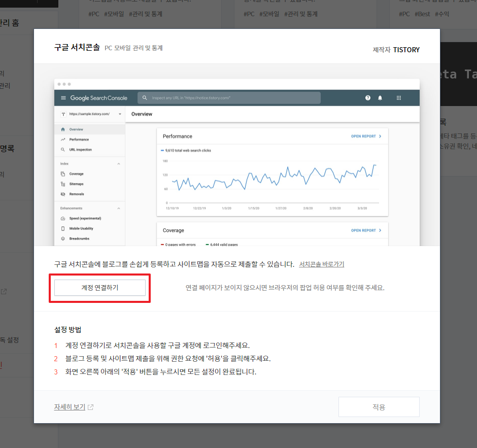The width and height of the screenshot is (477, 448).
Task: Click the URL inspection magnifier icon
Action: pos(63,150)
